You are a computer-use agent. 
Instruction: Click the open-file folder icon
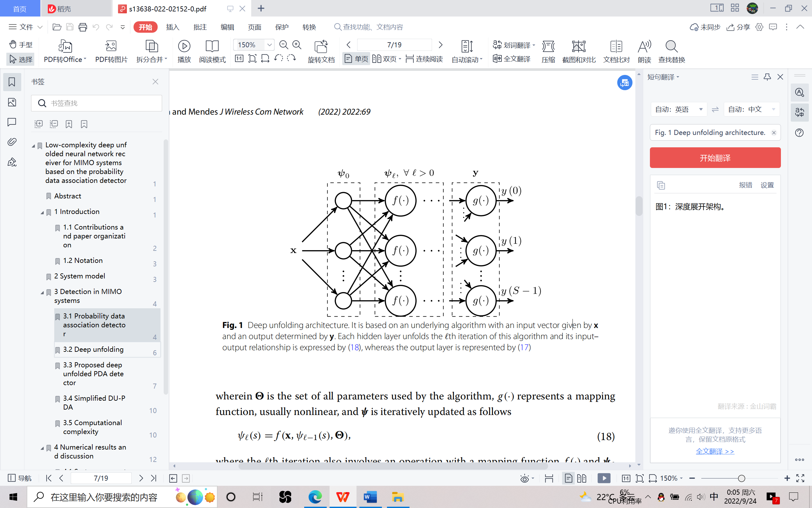(57, 27)
